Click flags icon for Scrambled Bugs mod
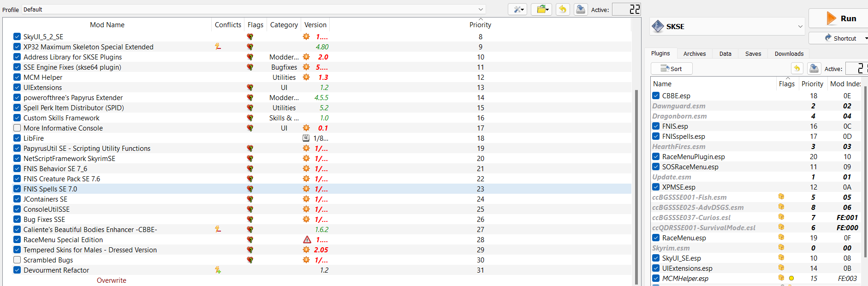Screen dimensions: 868x286 (x=250, y=260)
